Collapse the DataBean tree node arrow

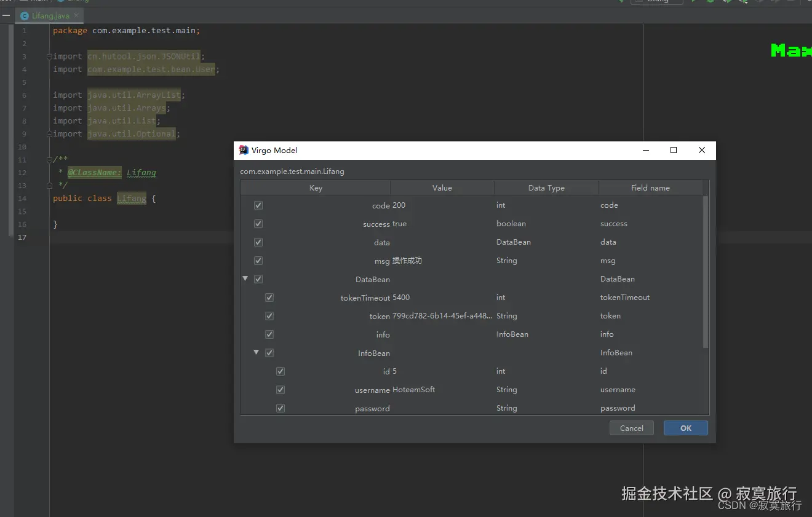tap(245, 278)
